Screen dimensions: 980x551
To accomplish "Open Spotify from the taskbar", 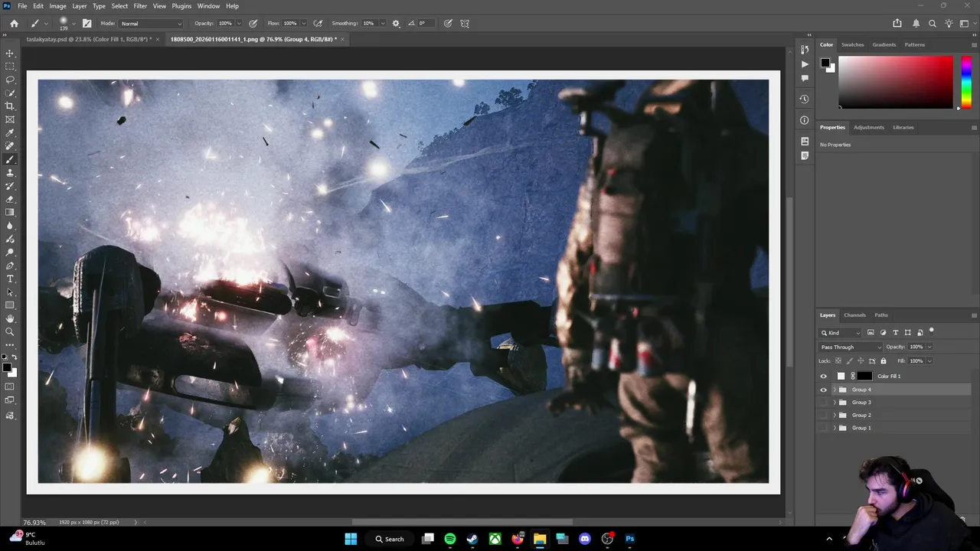I will pyautogui.click(x=450, y=539).
